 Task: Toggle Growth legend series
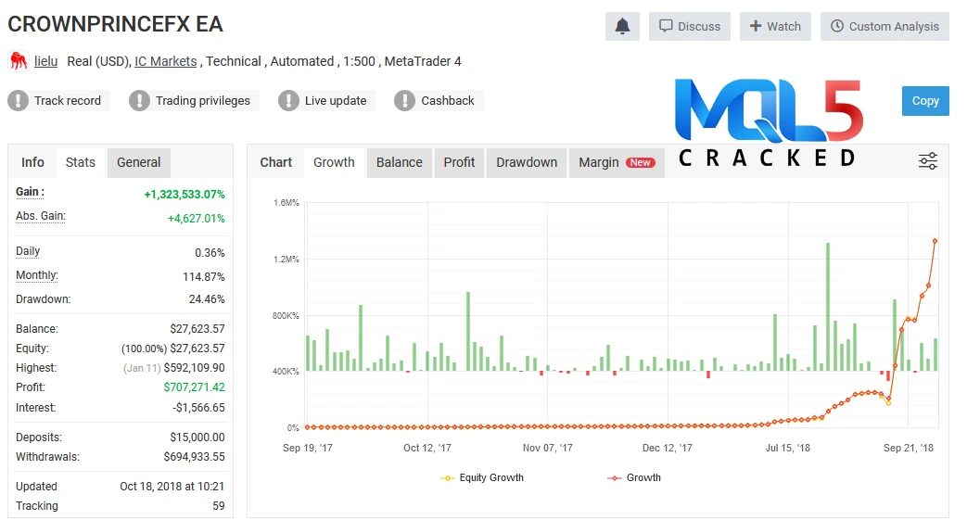click(x=634, y=477)
